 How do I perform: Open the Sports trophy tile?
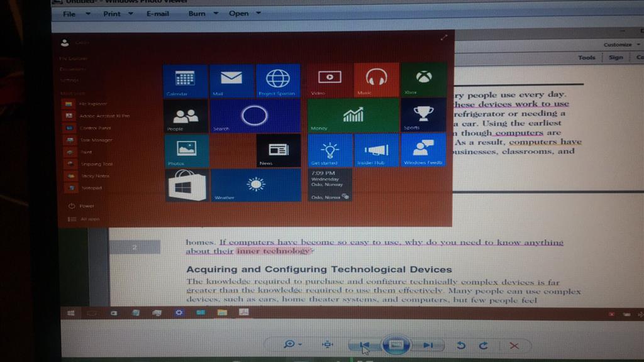point(424,114)
